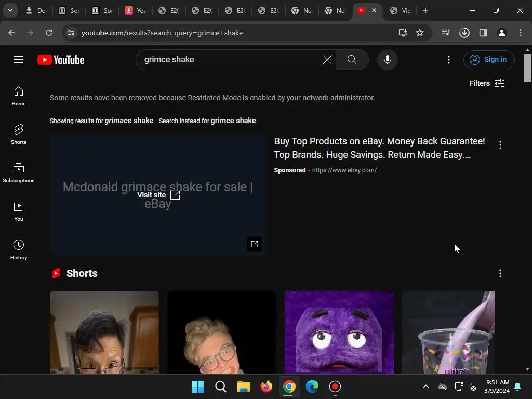This screenshot has width=532, height=399.
Task: Click the https://www.ebay.com/ ad URL
Action: coord(344,170)
